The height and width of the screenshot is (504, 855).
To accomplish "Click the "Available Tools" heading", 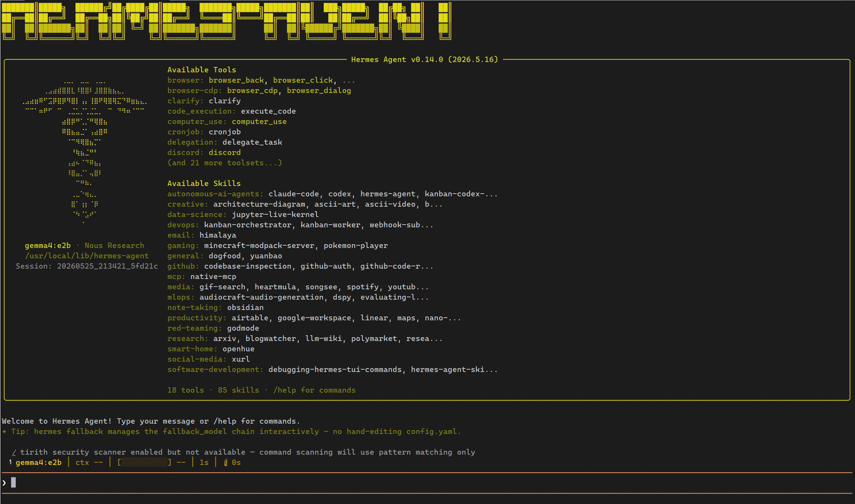I will pos(201,70).
